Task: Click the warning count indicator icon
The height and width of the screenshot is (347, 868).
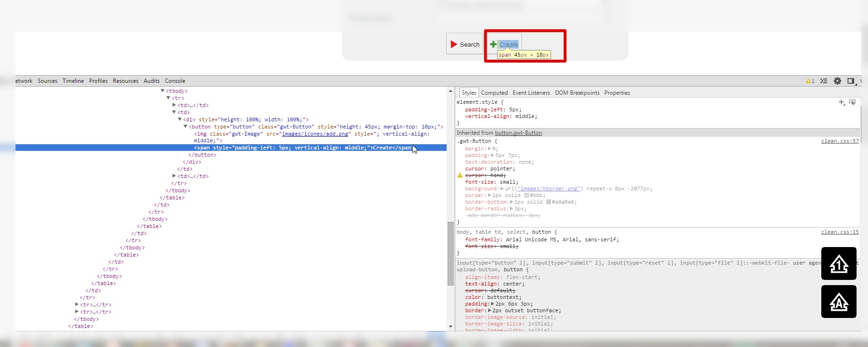Action: pos(810,81)
